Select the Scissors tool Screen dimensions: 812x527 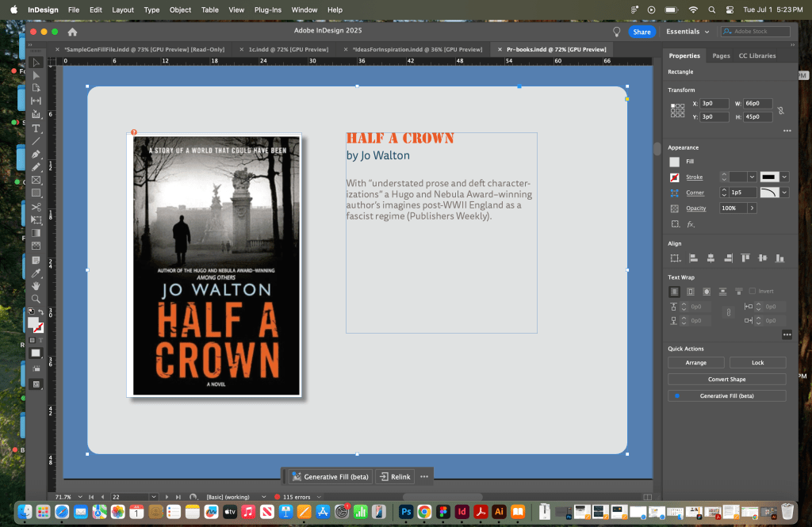pyautogui.click(x=36, y=207)
